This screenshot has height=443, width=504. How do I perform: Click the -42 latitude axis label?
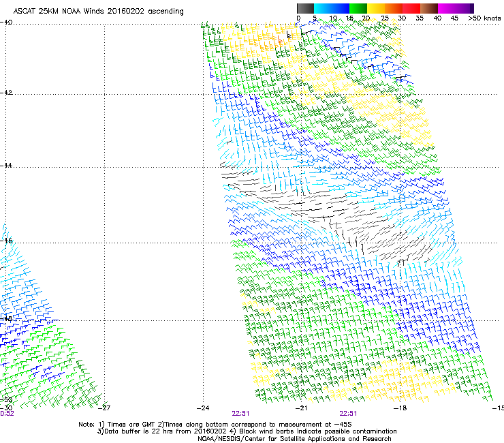pyautogui.click(x=6, y=93)
